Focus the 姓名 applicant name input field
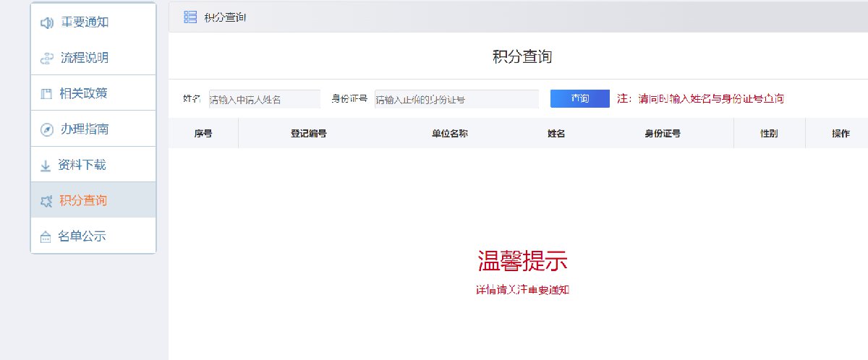868x360 pixels. coord(264,99)
